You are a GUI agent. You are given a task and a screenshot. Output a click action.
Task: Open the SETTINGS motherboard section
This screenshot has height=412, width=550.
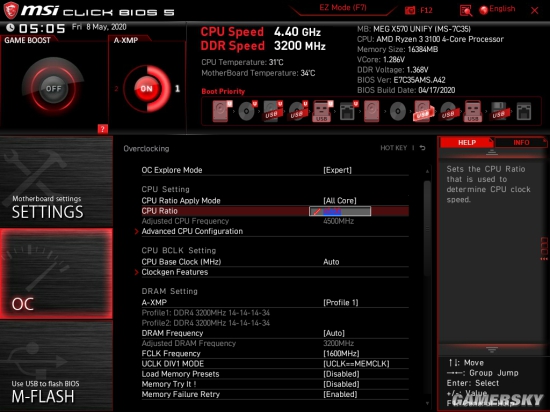coord(56,182)
